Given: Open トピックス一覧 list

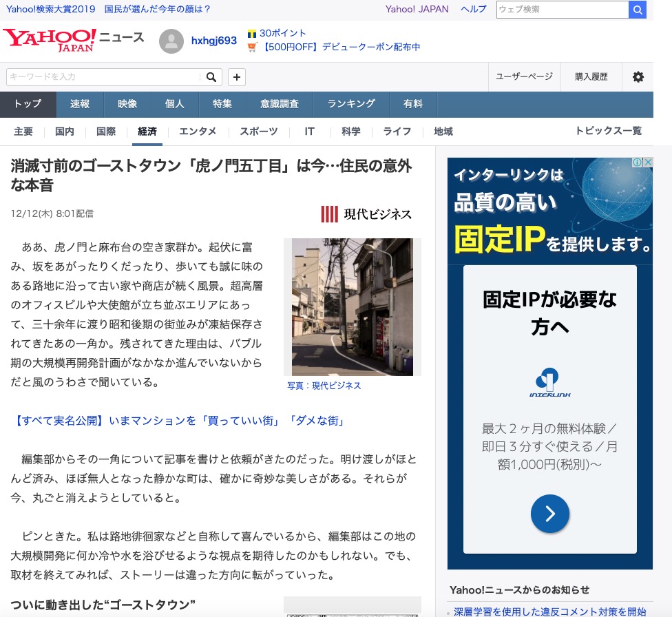Looking at the screenshot, I should click(x=608, y=131).
